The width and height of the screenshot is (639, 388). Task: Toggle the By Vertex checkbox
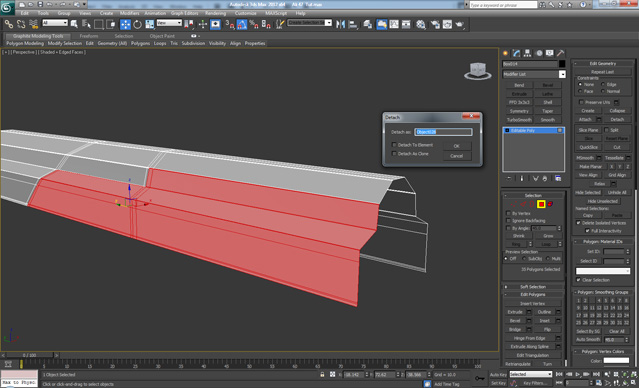tap(508, 213)
